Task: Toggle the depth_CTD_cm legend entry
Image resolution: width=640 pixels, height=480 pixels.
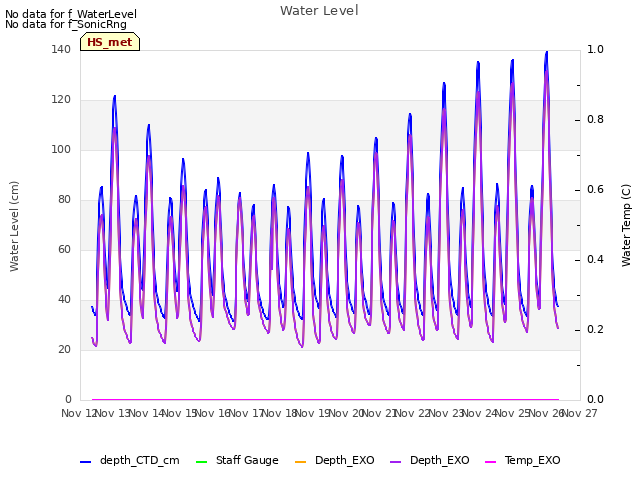Action: click(130, 460)
